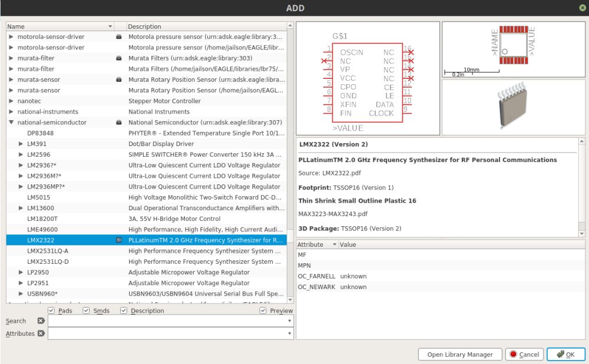Click the 3D badge on the LMX2322 row
Image resolution: width=589 pixels, height=364 pixels.
tap(119, 240)
